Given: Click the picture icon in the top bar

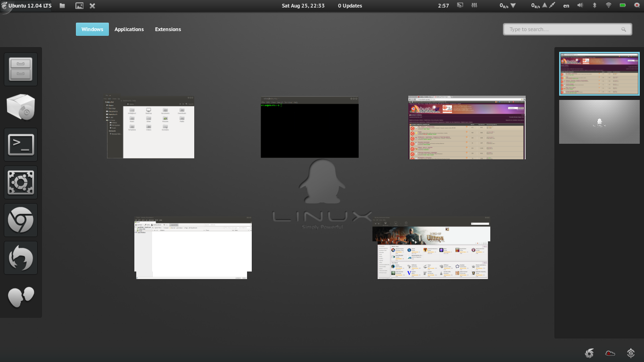Looking at the screenshot, I should pos(79,6).
